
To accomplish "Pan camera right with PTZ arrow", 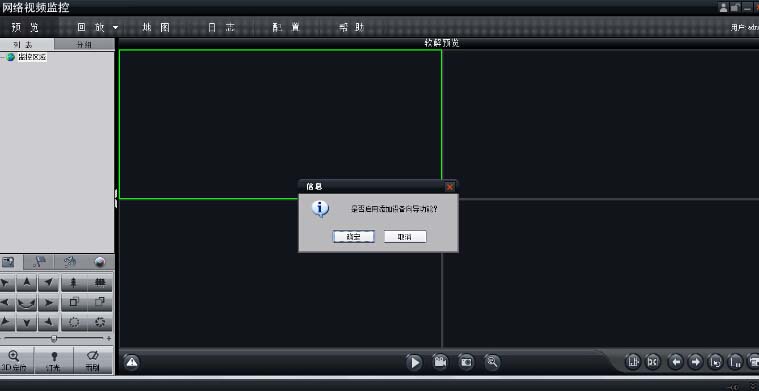I will tap(48, 303).
